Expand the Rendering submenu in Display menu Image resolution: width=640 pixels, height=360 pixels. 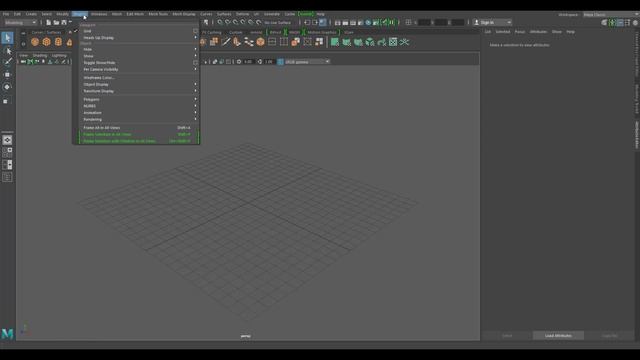coord(138,119)
